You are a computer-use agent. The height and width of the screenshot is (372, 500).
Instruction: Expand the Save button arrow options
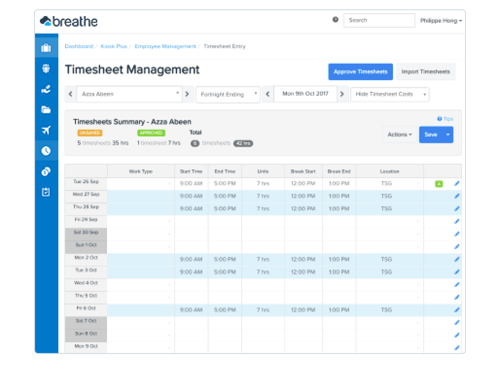(x=448, y=135)
